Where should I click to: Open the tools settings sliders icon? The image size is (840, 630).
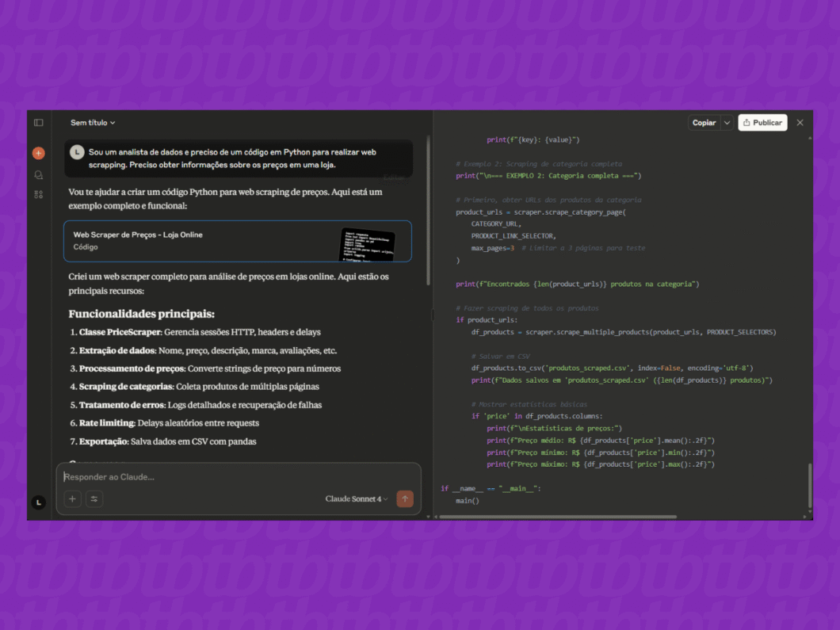pos(94,499)
